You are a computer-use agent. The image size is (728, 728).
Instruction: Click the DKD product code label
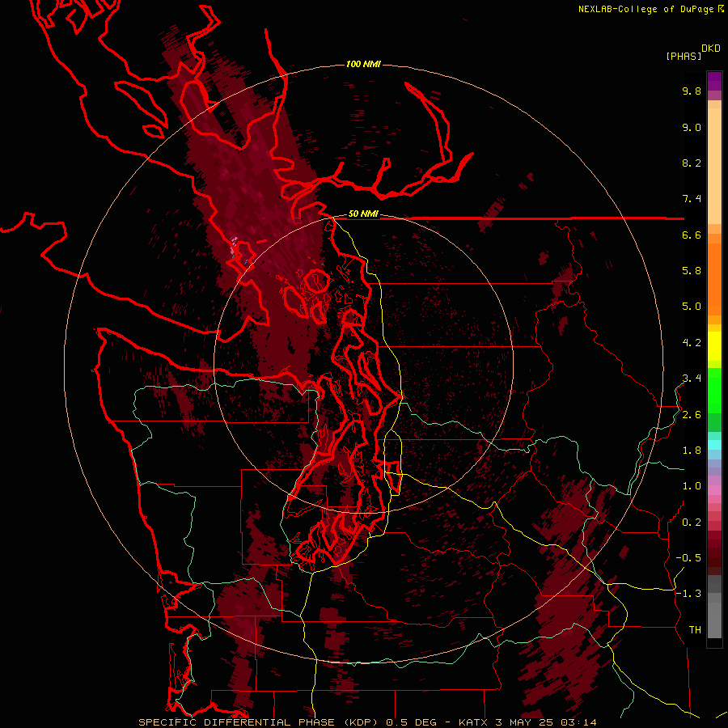[x=711, y=48]
